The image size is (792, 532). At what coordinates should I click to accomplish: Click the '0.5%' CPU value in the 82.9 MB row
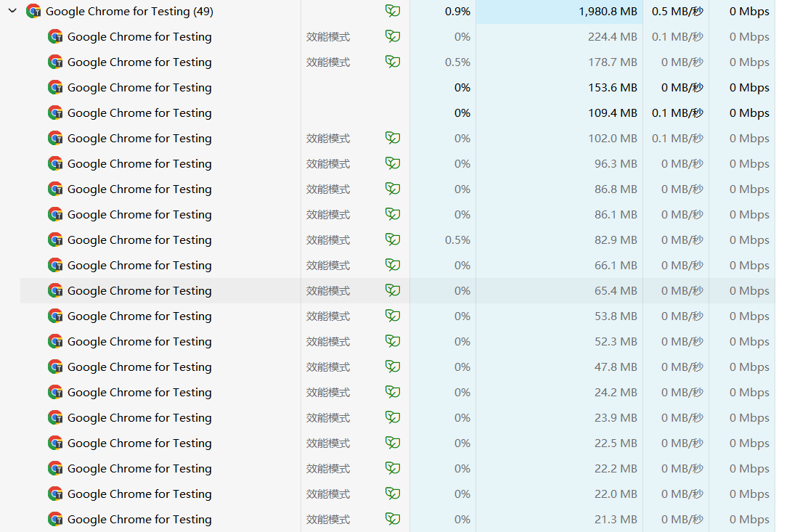[457, 240]
